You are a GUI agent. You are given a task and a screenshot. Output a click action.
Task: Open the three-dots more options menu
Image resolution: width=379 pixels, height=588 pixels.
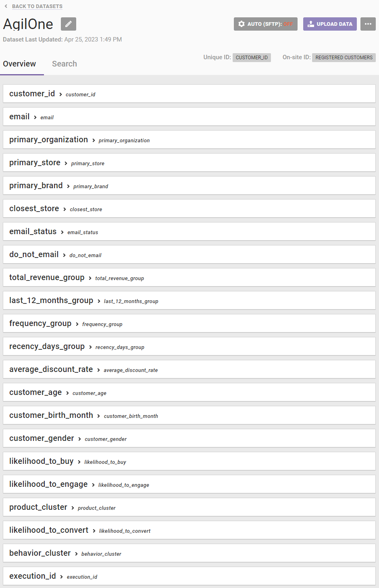pos(368,24)
